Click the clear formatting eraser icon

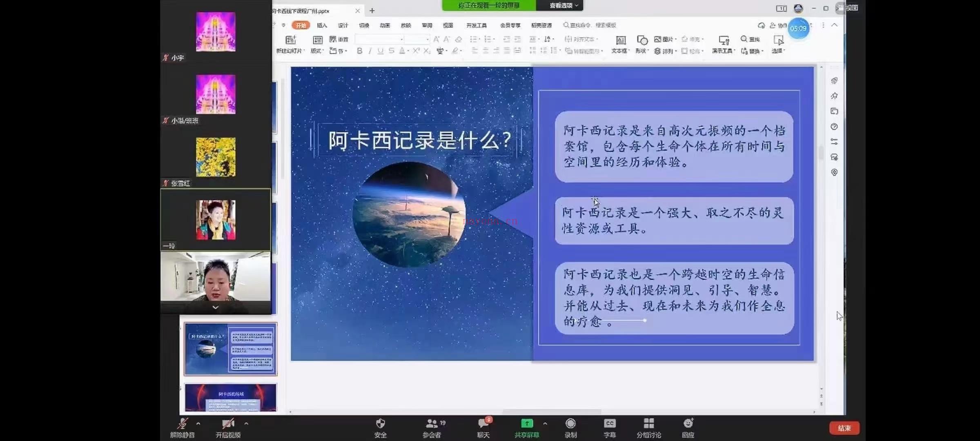point(459,39)
